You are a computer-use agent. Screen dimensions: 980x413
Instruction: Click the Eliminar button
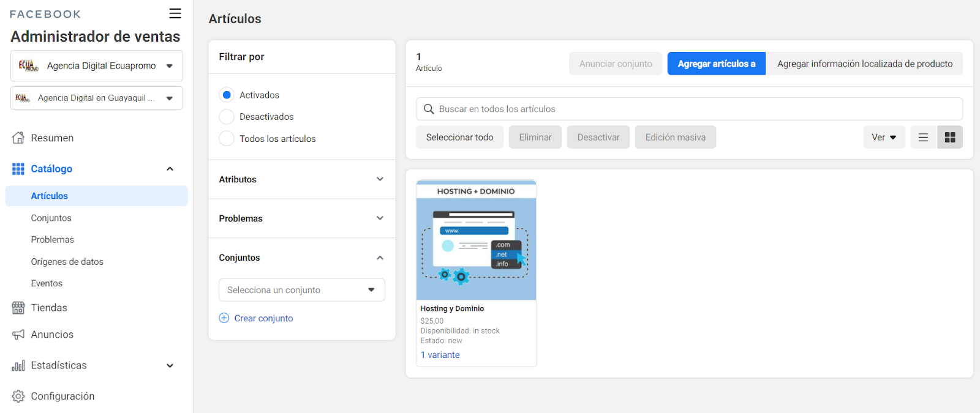pyautogui.click(x=535, y=137)
